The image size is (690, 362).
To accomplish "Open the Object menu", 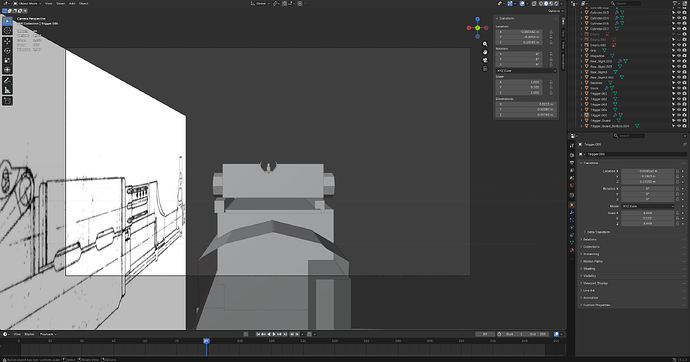I will pos(84,4).
